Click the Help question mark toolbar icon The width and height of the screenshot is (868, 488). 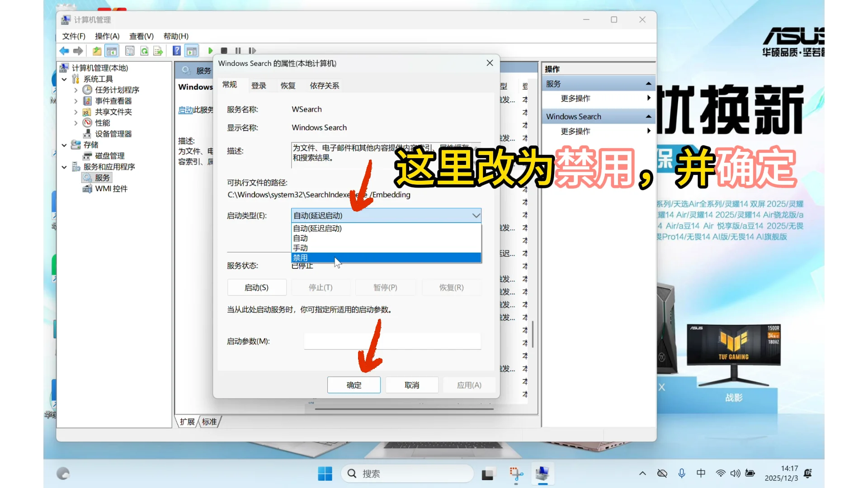pyautogui.click(x=177, y=51)
